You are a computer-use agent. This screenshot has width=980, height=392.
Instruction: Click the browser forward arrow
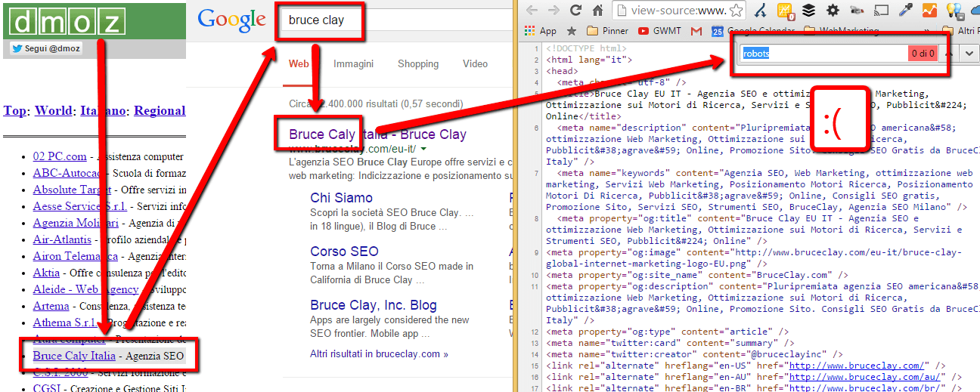(x=554, y=11)
